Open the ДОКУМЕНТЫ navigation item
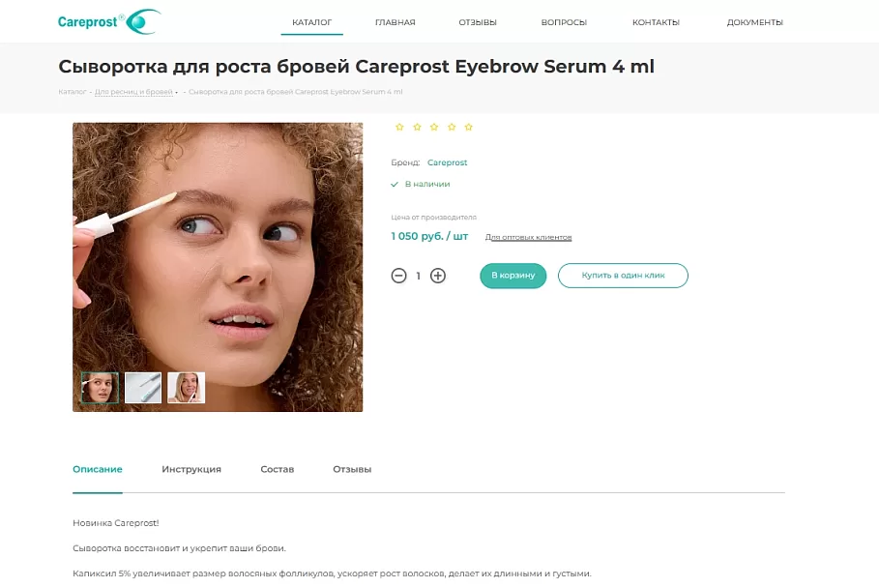879x588 pixels. pos(754,22)
